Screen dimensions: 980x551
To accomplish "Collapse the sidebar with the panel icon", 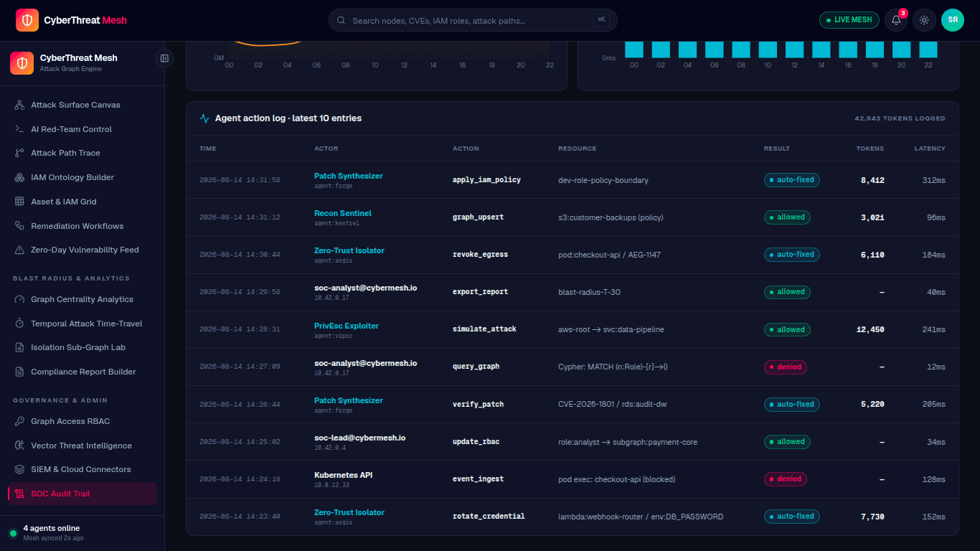I will 164,58.
